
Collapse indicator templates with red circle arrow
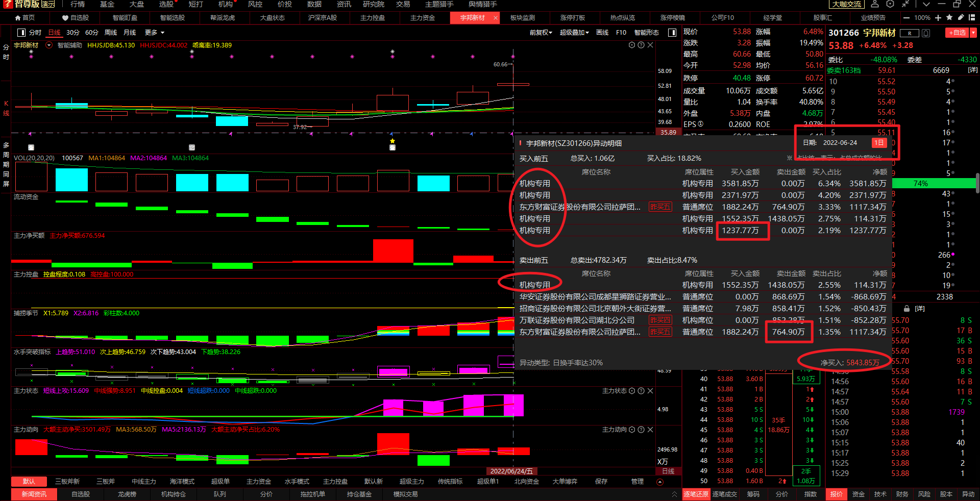pyautogui.click(x=660, y=482)
